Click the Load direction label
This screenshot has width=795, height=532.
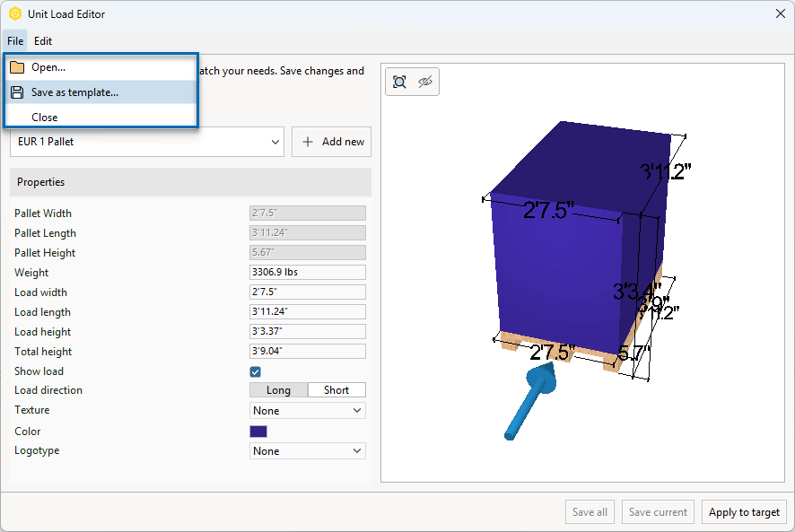(x=48, y=390)
